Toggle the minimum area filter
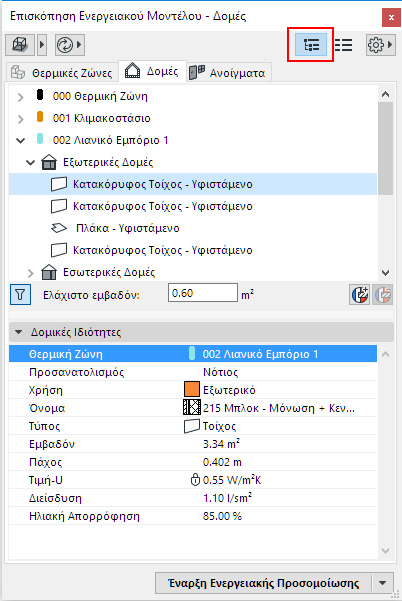Screen dimensions: 402x601 click(x=20, y=295)
